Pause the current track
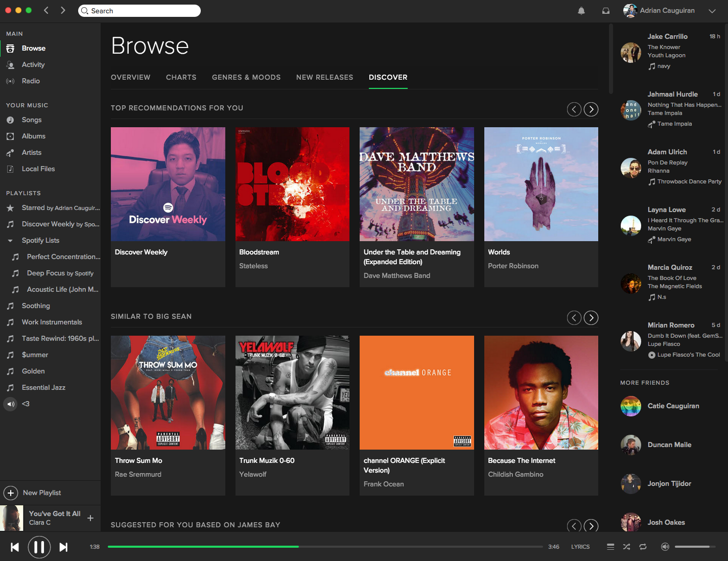Screen dimensions: 728x561 [39, 547]
